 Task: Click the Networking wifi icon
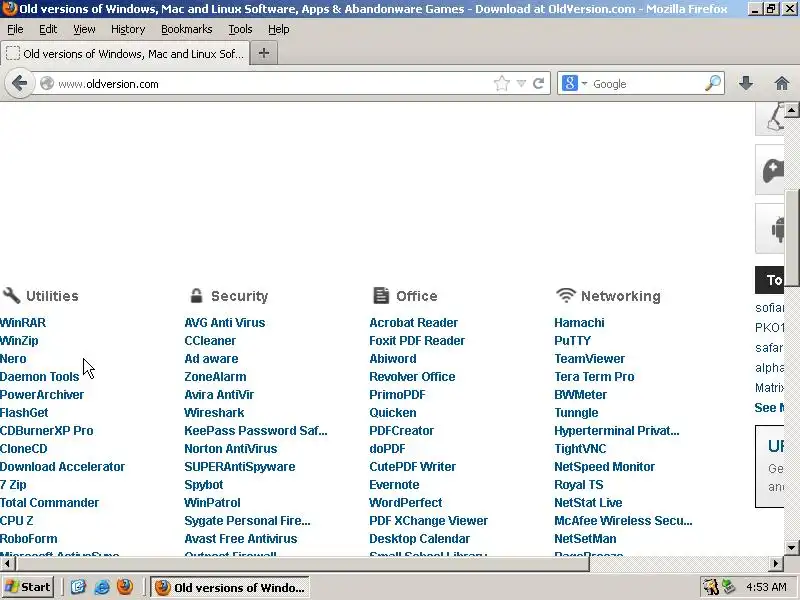pos(565,295)
